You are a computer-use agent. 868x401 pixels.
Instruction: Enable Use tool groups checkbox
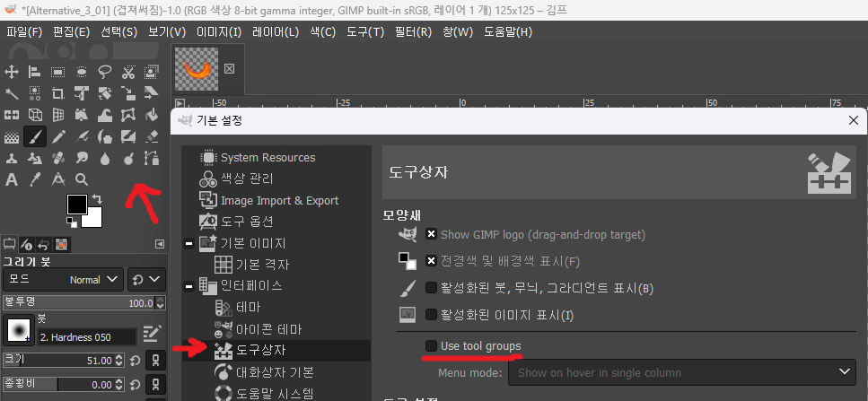click(431, 346)
